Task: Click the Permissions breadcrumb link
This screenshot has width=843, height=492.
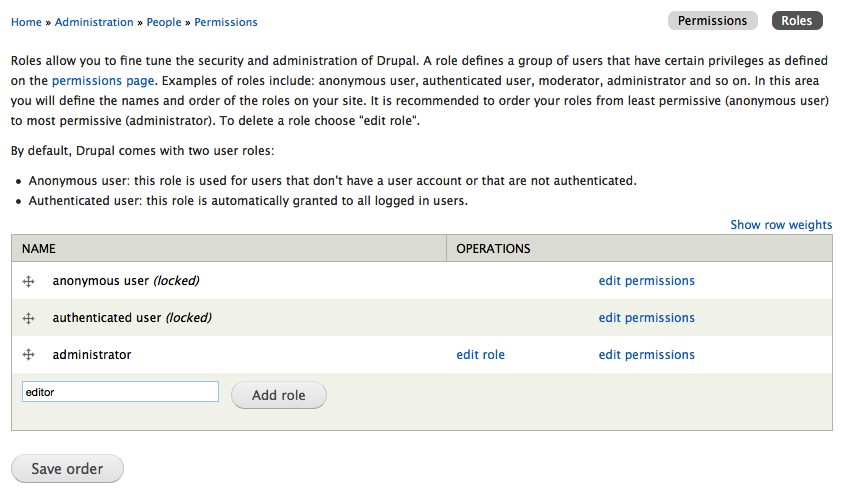Action: 226,22
